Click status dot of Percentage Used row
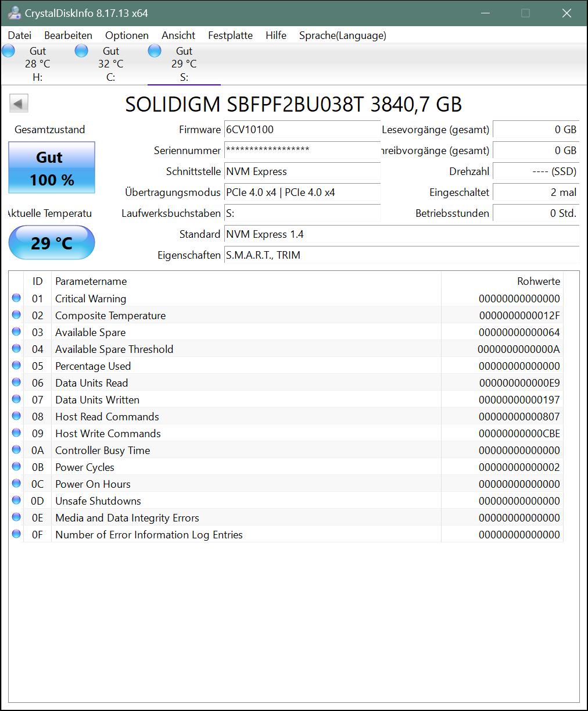The height and width of the screenshot is (711, 588). [16, 366]
